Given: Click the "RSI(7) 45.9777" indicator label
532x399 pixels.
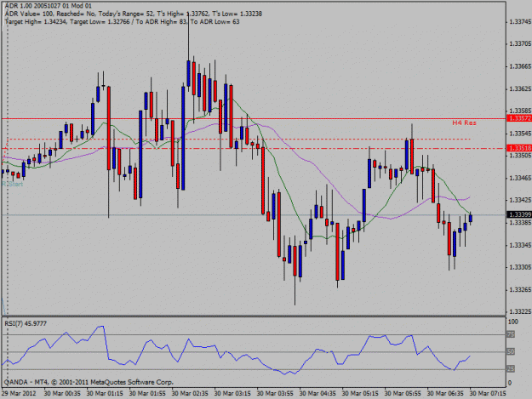Looking at the screenshot, I should point(26,324).
